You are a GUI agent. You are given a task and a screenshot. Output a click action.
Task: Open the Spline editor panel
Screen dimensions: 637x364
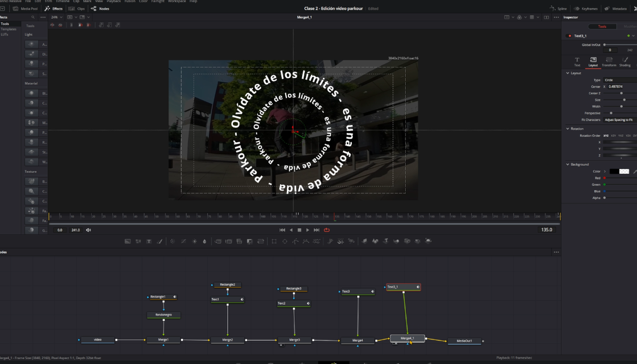point(558,9)
